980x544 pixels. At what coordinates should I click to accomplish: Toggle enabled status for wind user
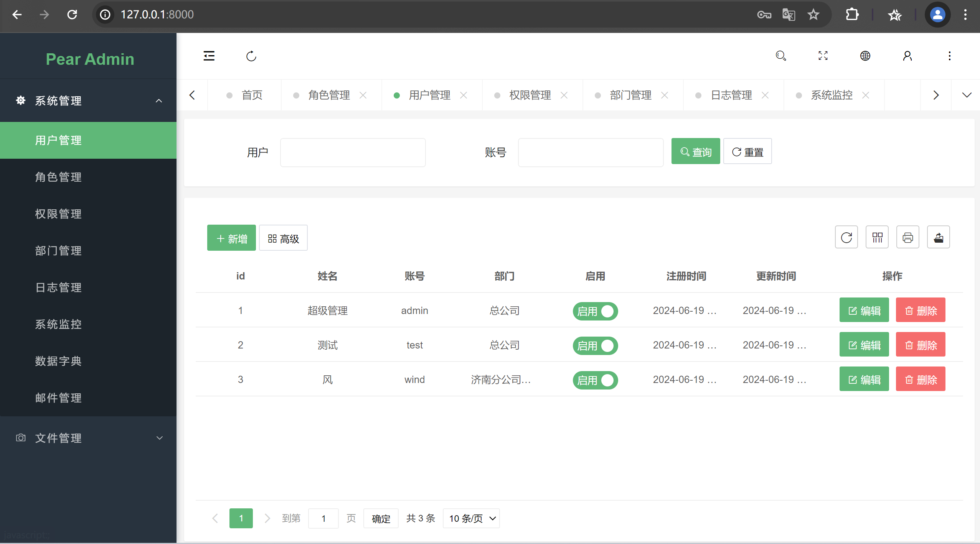tap(595, 380)
